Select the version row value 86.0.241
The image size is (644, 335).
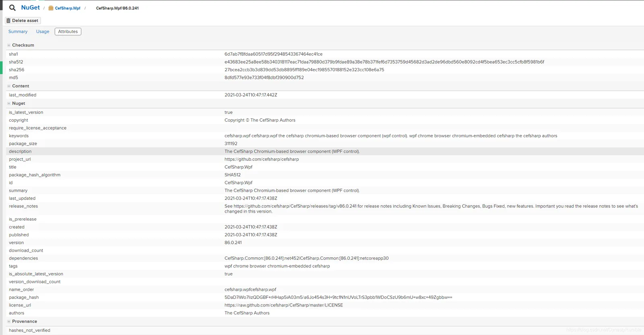(233, 243)
